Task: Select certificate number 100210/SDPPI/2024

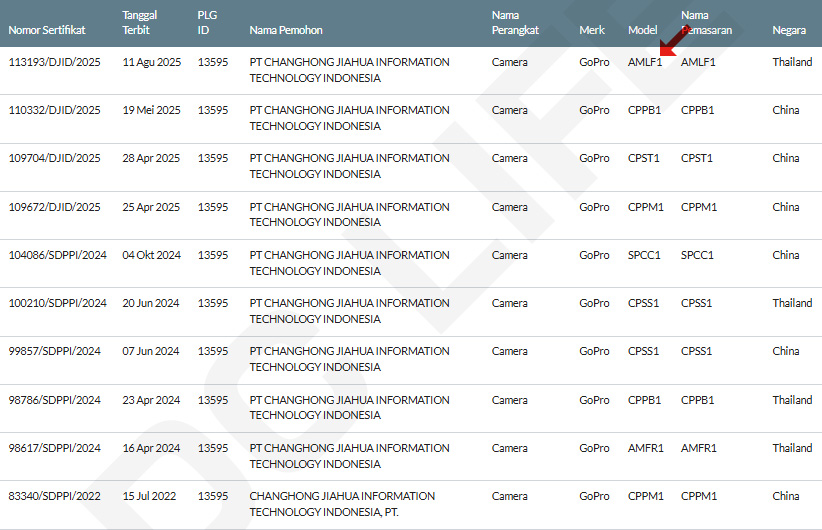Action: (x=58, y=303)
